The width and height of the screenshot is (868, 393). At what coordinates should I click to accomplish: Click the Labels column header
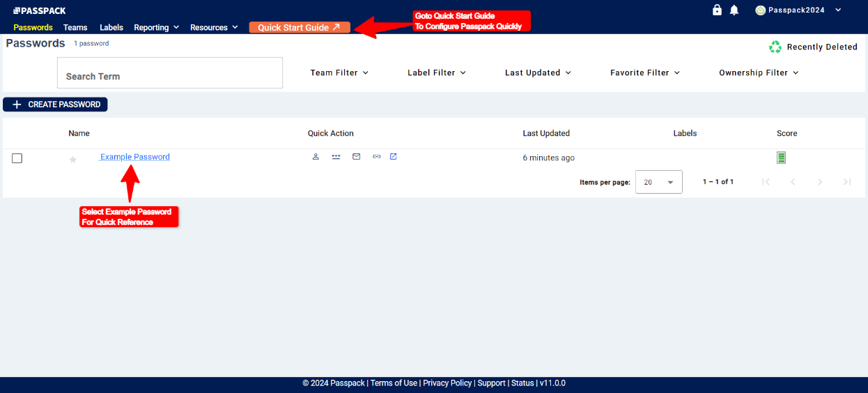point(685,133)
